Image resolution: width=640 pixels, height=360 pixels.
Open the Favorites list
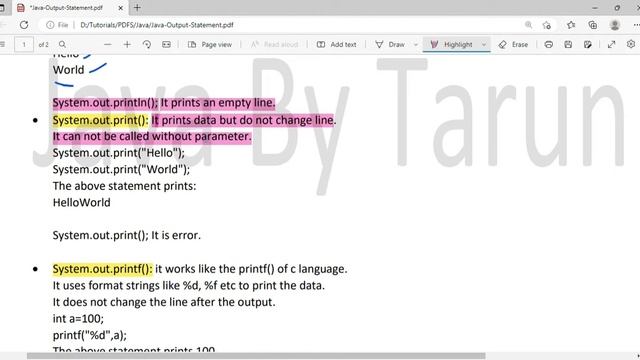[571, 25]
